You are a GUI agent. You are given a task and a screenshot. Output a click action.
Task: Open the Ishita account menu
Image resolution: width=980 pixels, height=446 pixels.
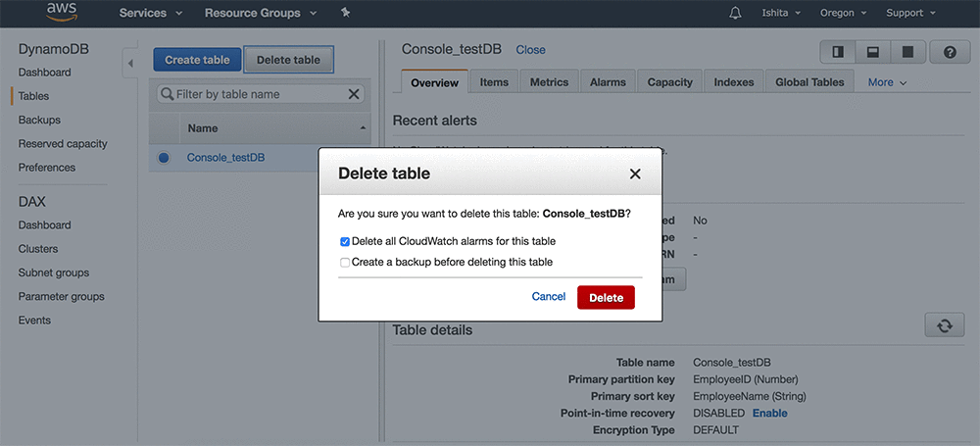[780, 13]
